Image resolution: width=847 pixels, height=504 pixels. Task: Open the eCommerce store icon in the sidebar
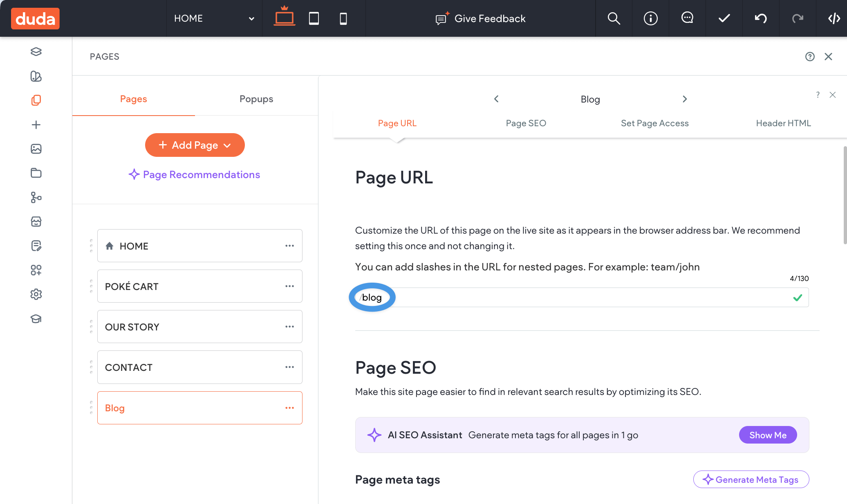pos(36,222)
